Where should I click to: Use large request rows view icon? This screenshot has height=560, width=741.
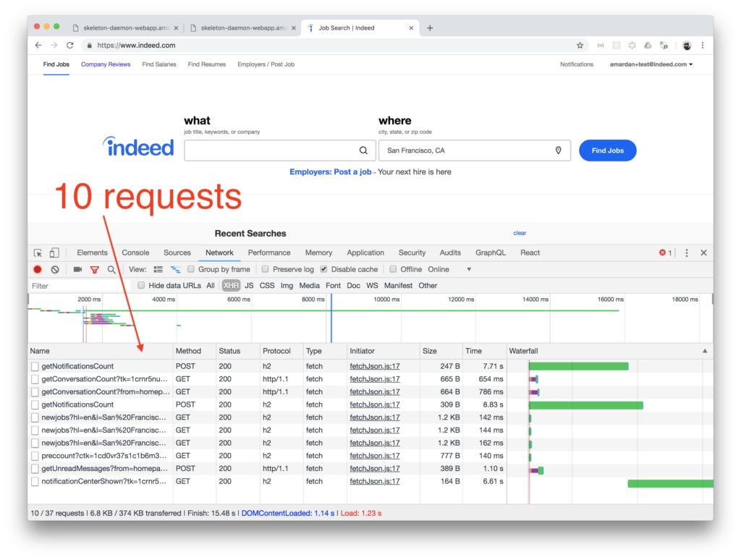coord(158,269)
